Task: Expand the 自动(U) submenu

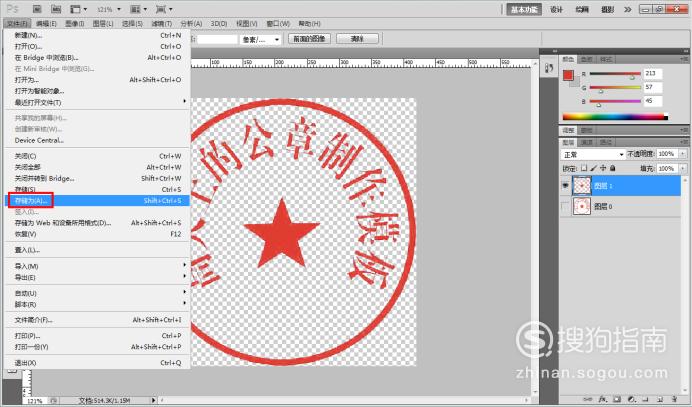Action: tap(99, 293)
